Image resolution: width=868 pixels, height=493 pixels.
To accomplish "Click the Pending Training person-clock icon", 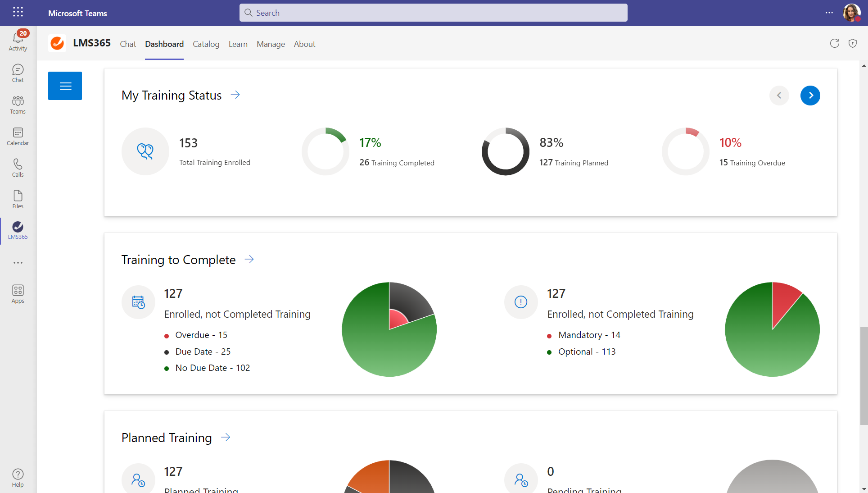I will coord(521,479).
